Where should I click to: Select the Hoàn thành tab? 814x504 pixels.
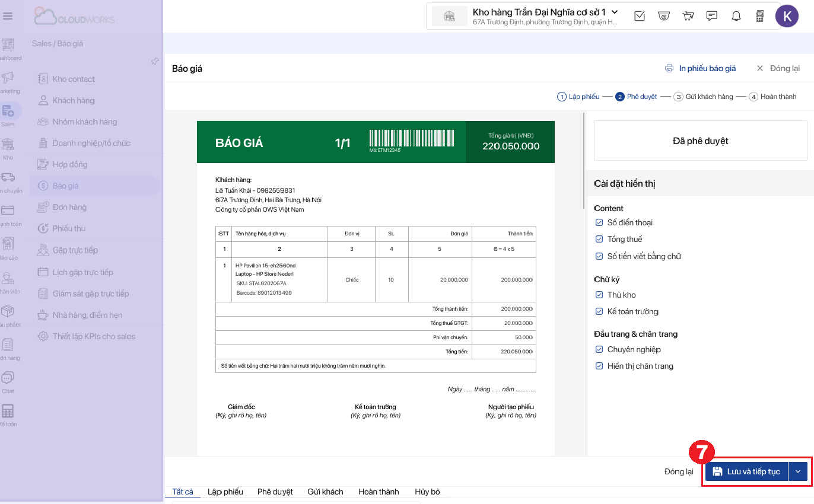coord(379,492)
